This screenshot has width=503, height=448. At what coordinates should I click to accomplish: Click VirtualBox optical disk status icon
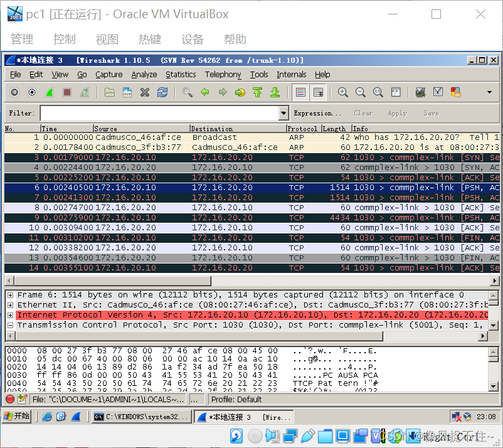pos(255,436)
